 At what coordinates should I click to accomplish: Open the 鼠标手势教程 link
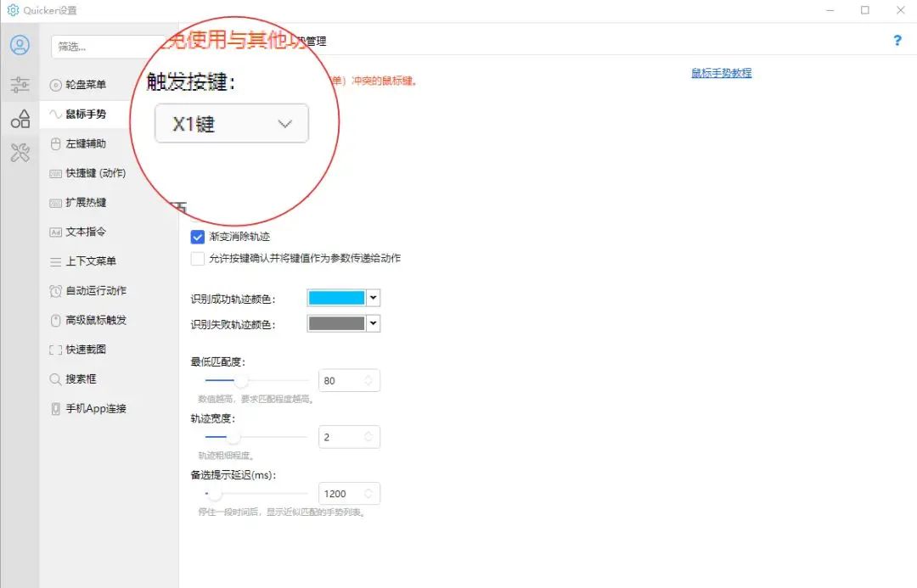coord(721,73)
